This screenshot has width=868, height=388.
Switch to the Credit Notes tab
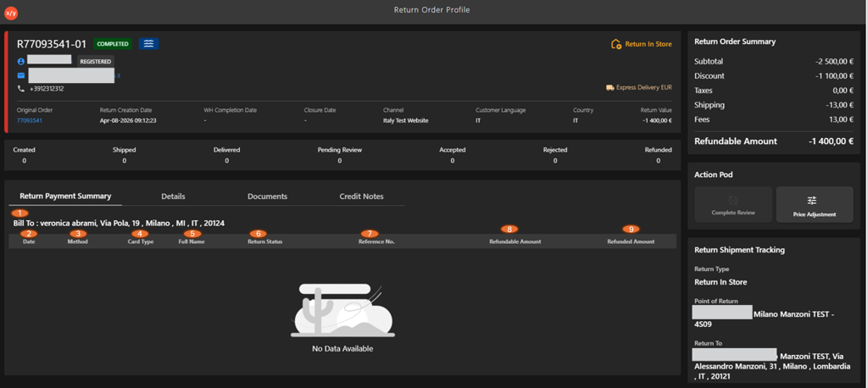coord(361,197)
